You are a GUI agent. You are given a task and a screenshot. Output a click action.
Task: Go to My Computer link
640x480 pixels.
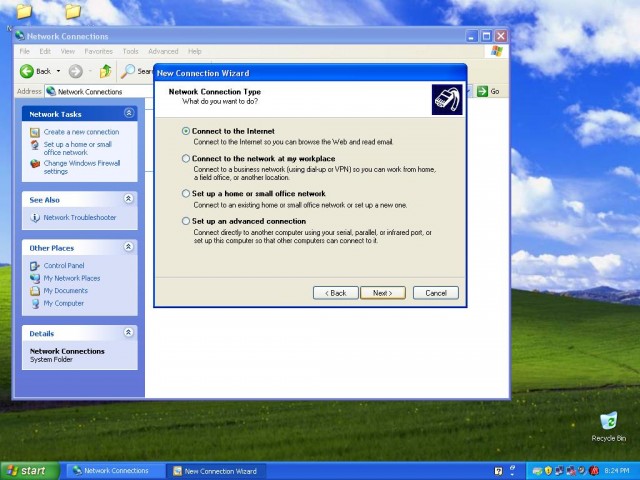click(64, 303)
